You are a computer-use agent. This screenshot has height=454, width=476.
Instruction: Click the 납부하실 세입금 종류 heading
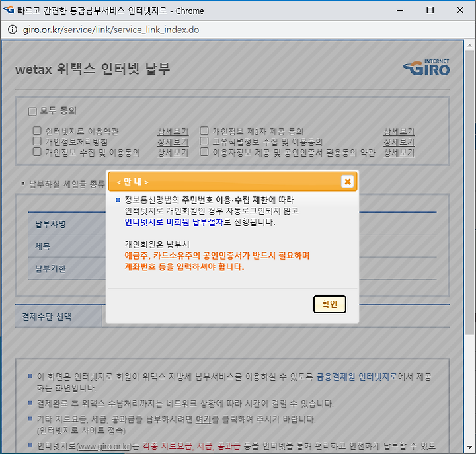click(67, 184)
